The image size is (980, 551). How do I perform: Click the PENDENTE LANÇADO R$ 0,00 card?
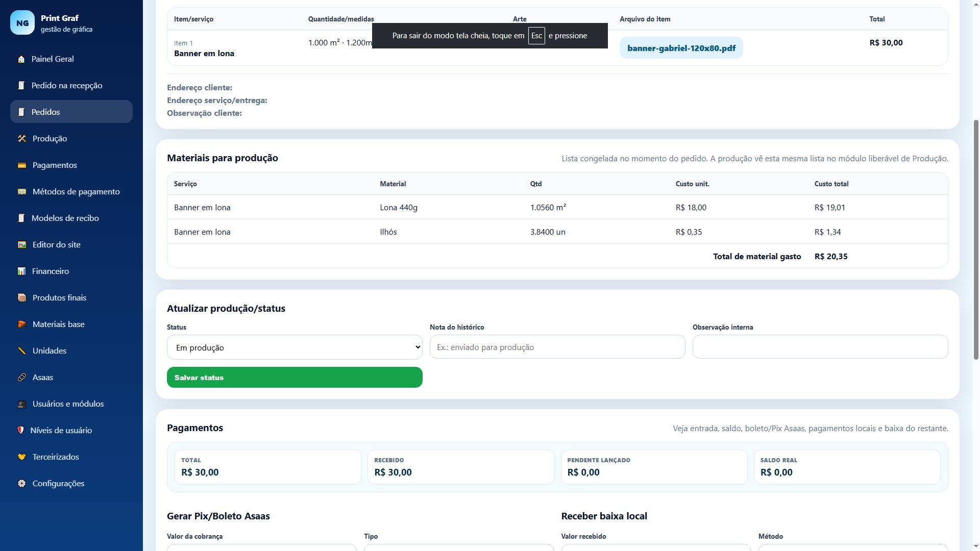(x=654, y=467)
